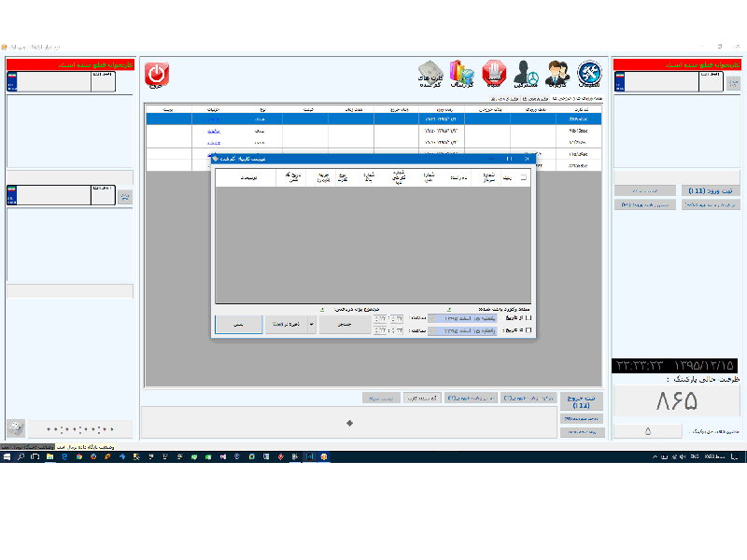This screenshot has height=560, width=747.
Task: Click the search button in the dialog
Action: click(343, 325)
